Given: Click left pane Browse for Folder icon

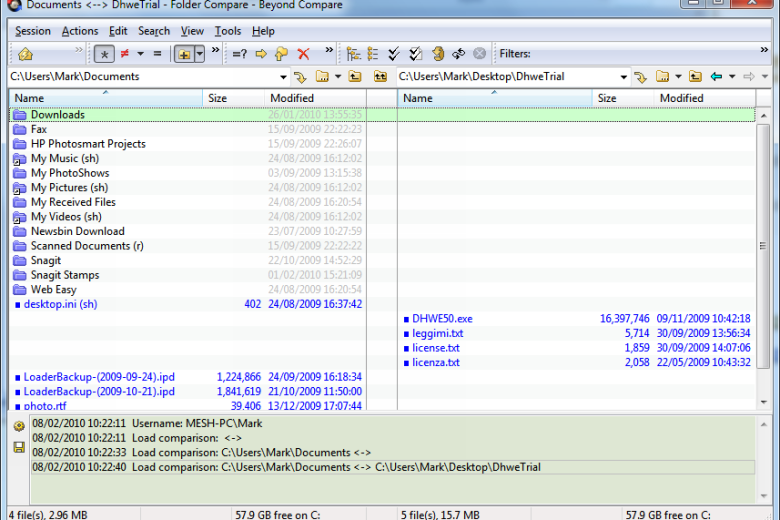Looking at the screenshot, I should (x=322, y=77).
